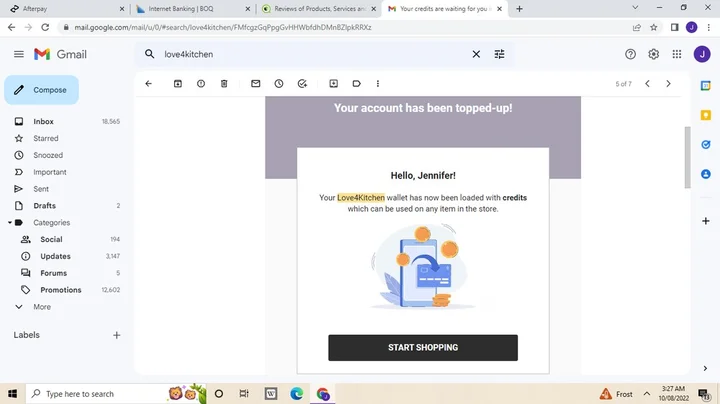The image size is (720, 404).
Task: Open the Labels tag icon in toolbar
Action: click(356, 84)
